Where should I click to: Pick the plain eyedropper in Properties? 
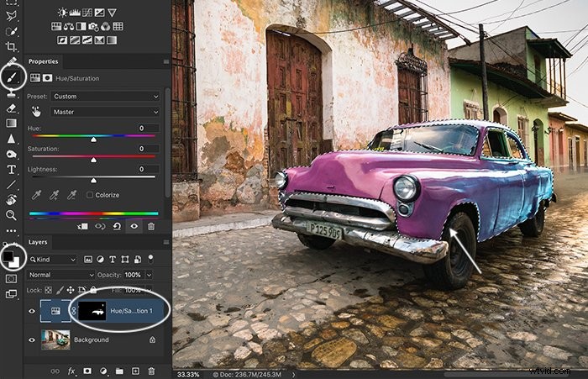click(x=36, y=195)
